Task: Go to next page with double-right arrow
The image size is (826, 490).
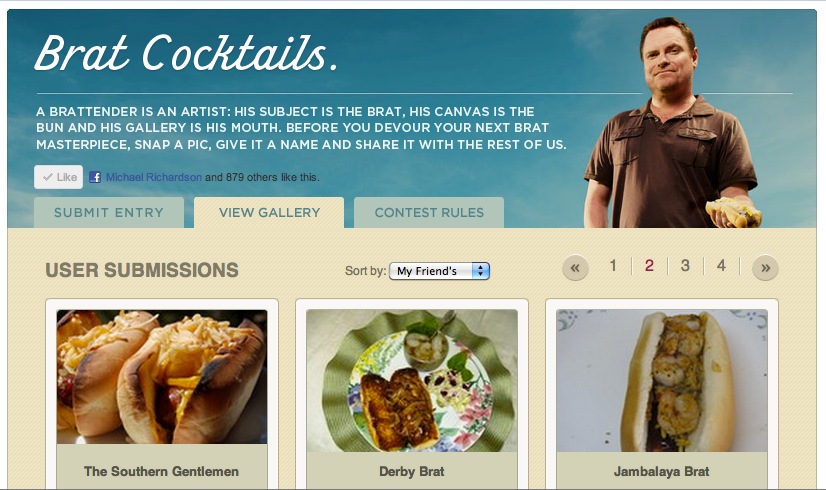Action: 765,268
